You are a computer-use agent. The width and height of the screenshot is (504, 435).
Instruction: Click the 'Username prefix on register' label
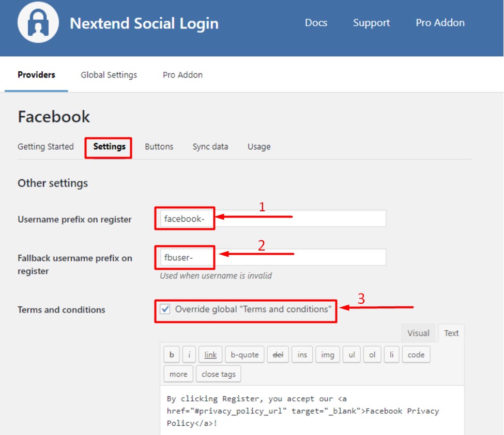click(74, 220)
